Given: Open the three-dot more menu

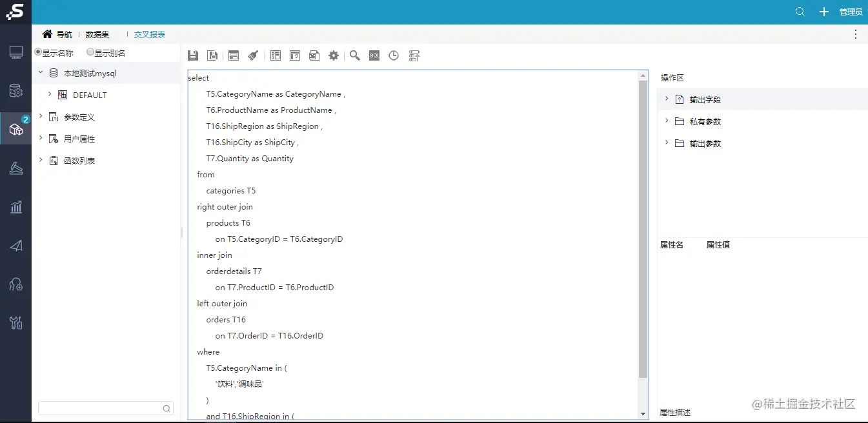Looking at the screenshot, I should click(856, 34).
